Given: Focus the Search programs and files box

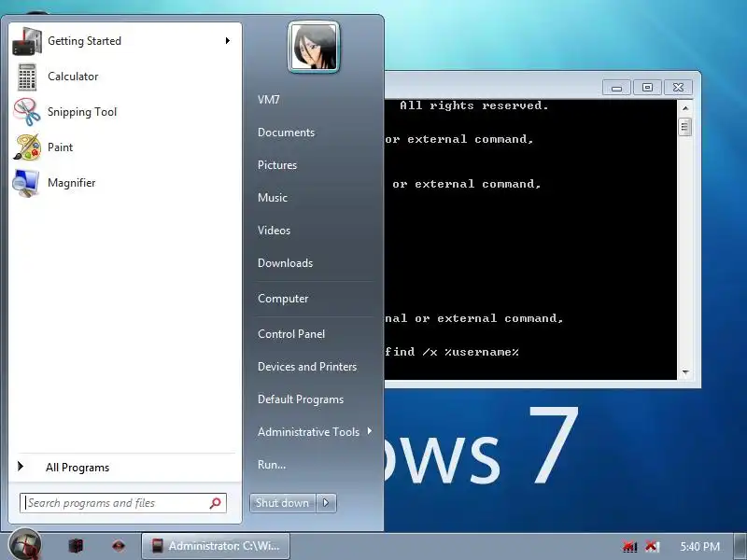Looking at the screenshot, I should [x=123, y=503].
